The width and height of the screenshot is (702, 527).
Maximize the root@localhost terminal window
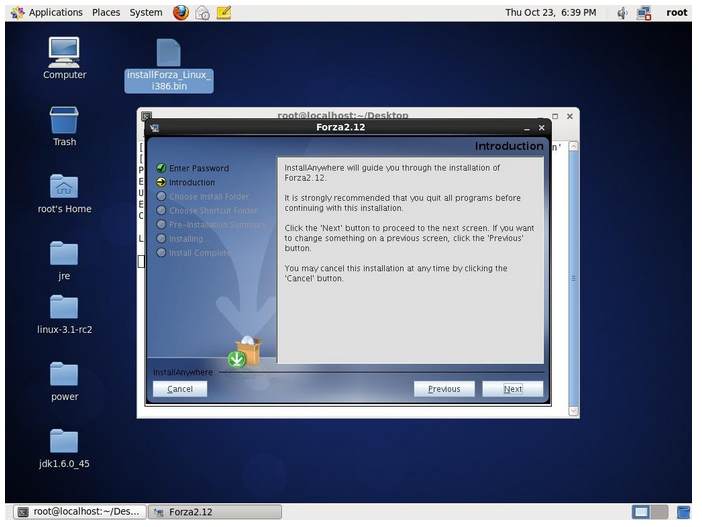[x=555, y=116]
